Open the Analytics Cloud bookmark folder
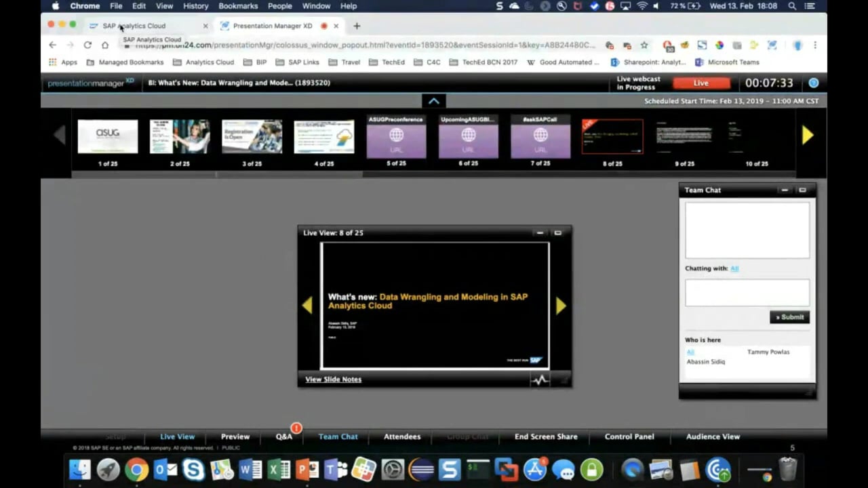The width and height of the screenshot is (868, 488). click(x=203, y=62)
